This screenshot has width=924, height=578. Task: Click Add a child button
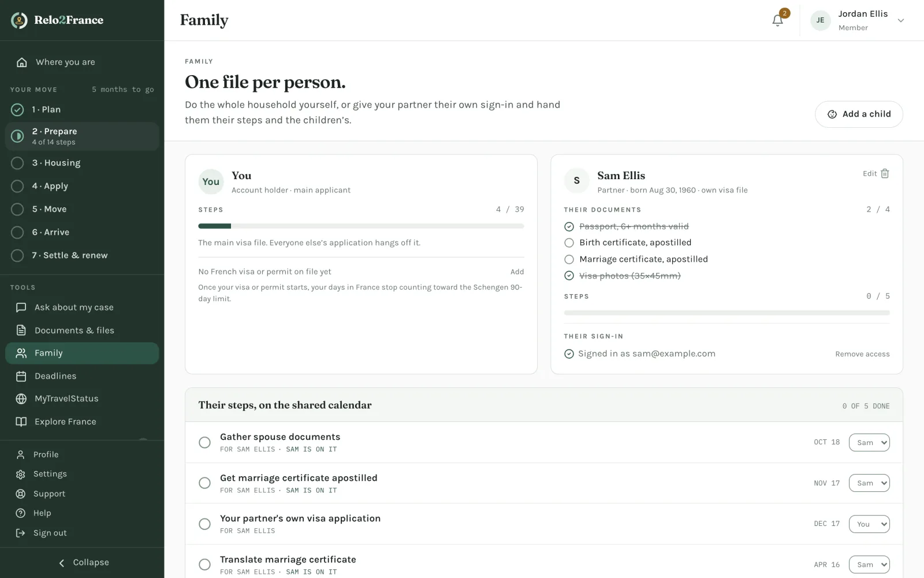point(859,114)
